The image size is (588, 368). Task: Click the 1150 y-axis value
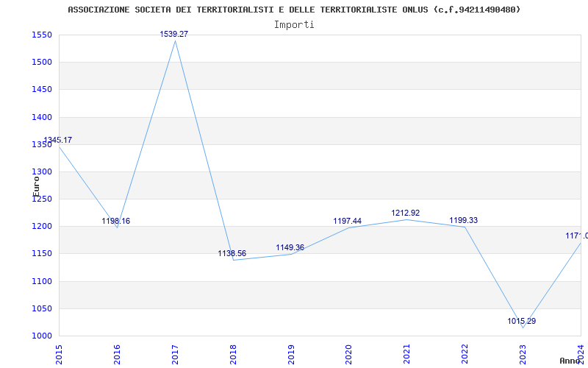pos(42,253)
